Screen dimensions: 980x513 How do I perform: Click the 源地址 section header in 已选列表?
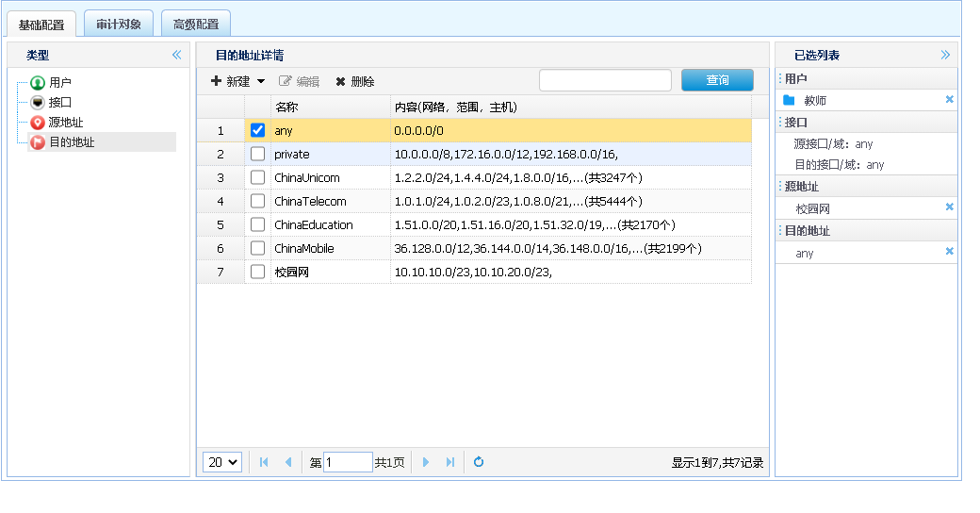(866, 187)
